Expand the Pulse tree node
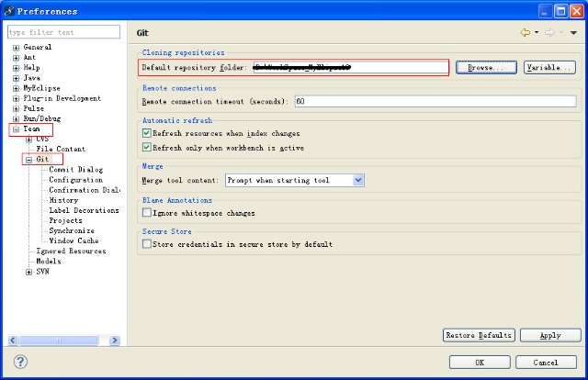This screenshot has height=380, width=588. click(16, 108)
